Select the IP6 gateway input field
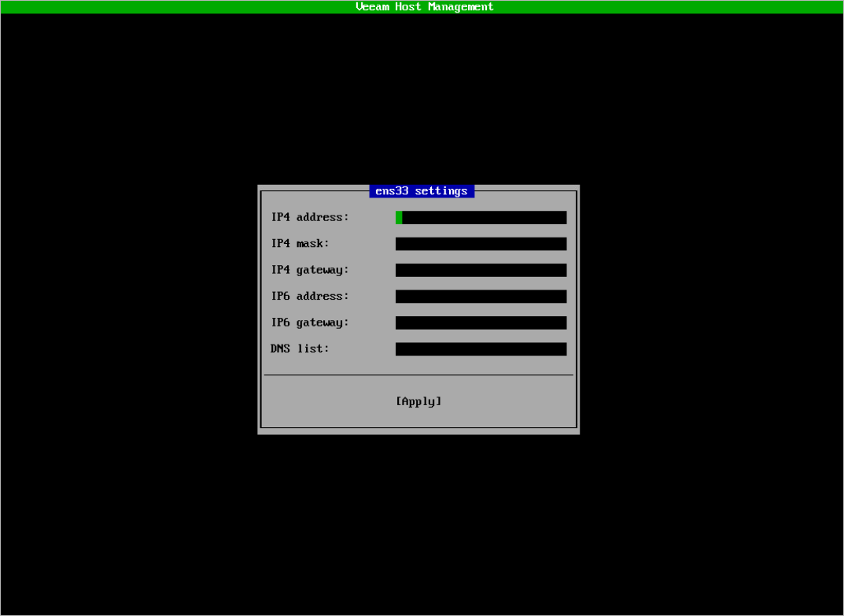This screenshot has height=616, width=844. pyautogui.click(x=481, y=323)
